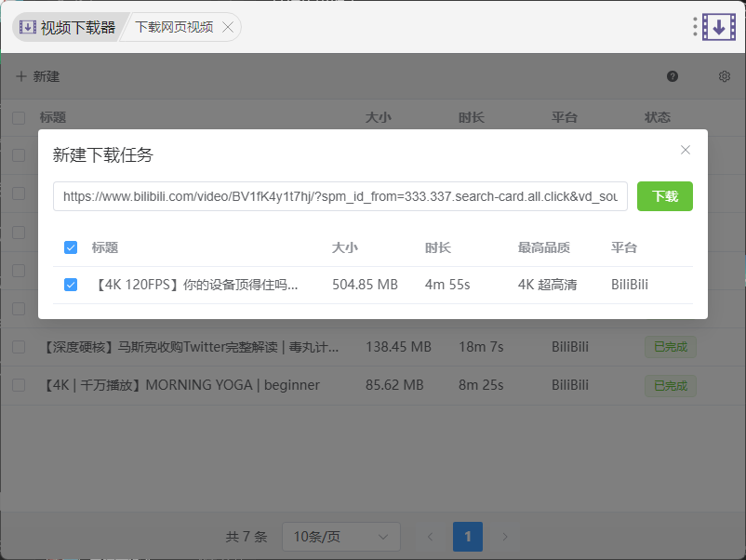Close the 新建下载任务 dialog with X
This screenshot has width=746, height=560.
coord(686,150)
